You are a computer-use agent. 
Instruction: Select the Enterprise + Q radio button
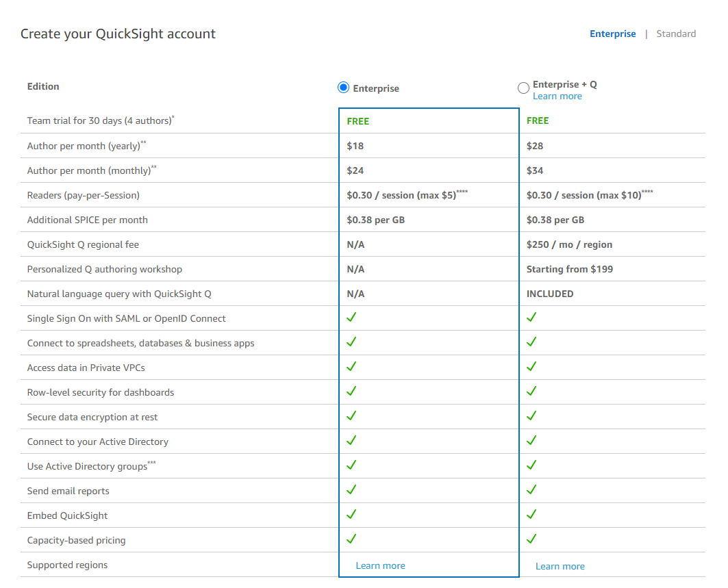tap(523, 88)
